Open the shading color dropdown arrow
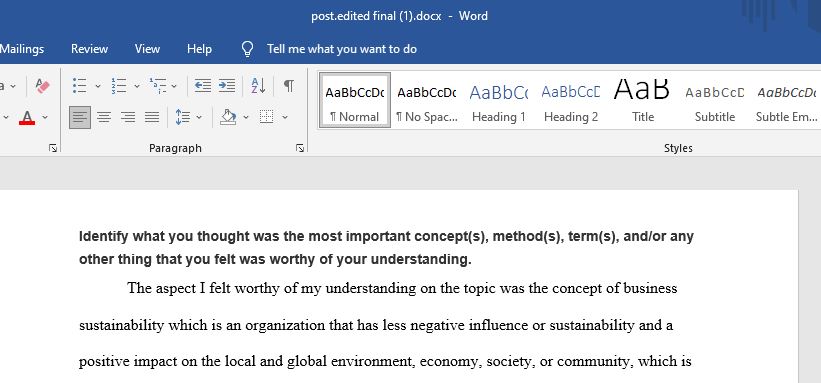821x383 pixels. coord(246,117)
